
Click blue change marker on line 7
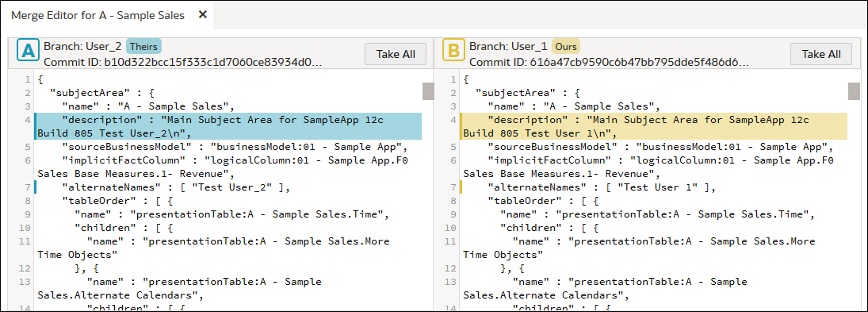pyautogui.click(x=36, y=187)
